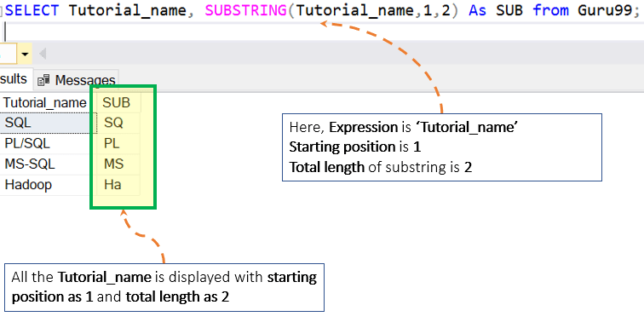Open the zoom level dropdown arrow
Image resolution: width=644 pixels, height=328 pixels.
pyautogui.click(x=25, y=54)
